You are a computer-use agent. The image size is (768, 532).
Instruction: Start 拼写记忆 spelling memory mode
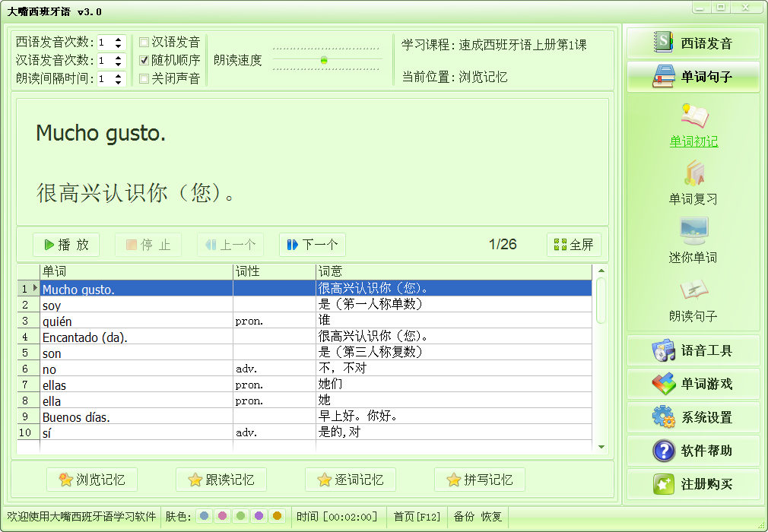(x=480, y=480)
